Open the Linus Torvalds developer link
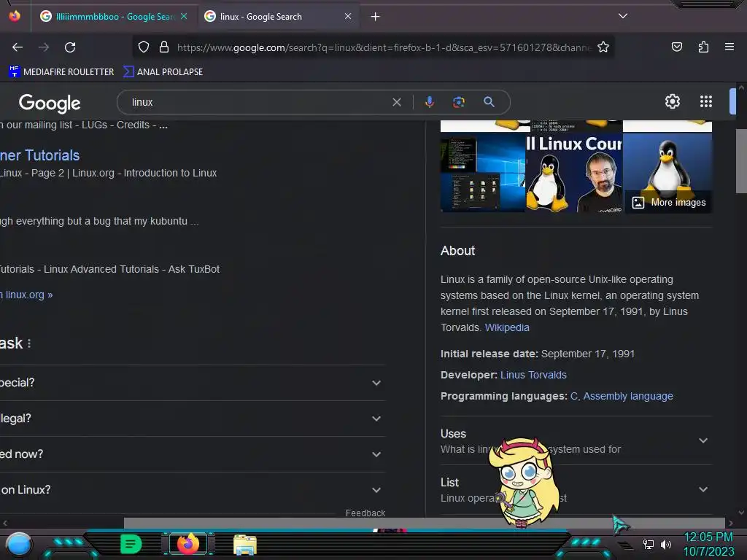This screenshot has width=747, height=560. click(533, 376)
